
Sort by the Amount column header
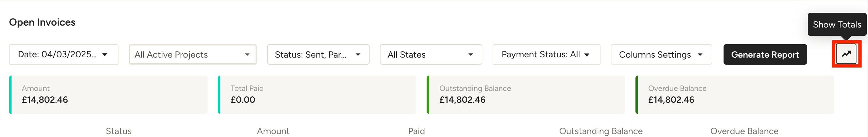click(x=273, y=131)
